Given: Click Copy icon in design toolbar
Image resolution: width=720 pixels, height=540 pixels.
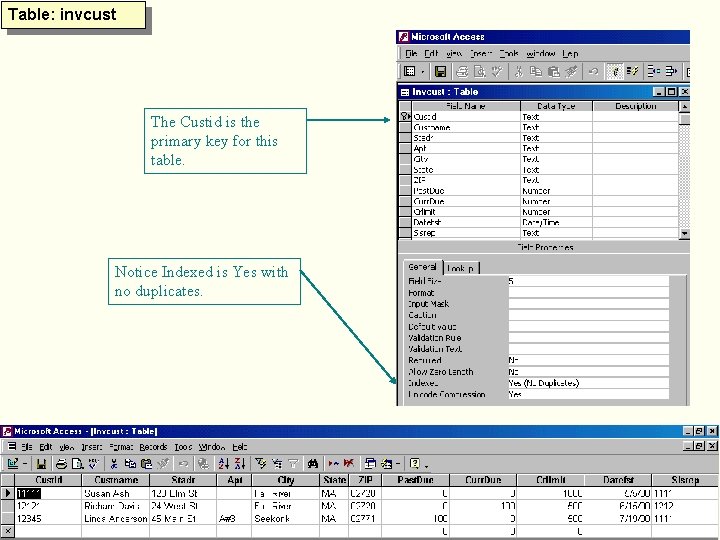Looking at the screenshot, I should click(536, 71).
